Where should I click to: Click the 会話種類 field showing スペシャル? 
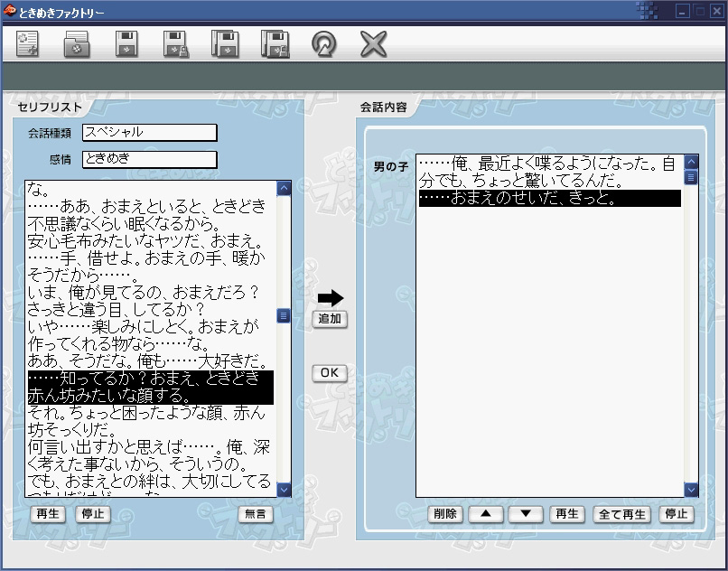[x=150, y=133]
